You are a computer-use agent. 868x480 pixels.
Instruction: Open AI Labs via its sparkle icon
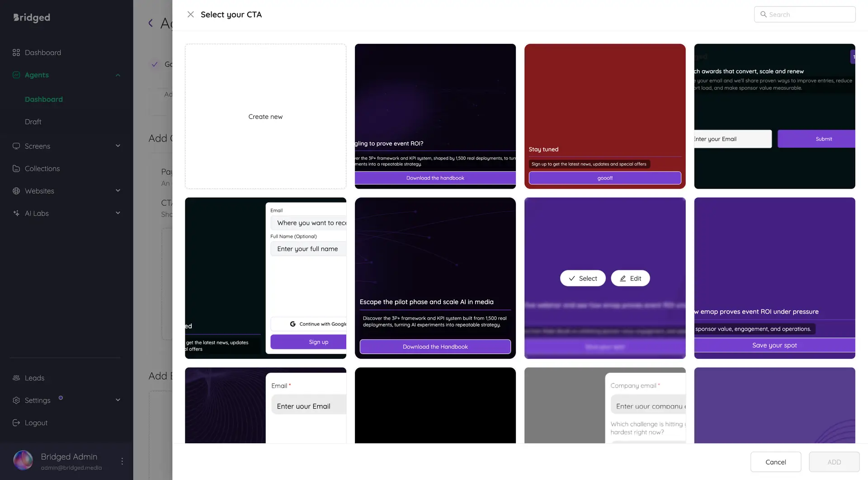(x=16, y=213)
